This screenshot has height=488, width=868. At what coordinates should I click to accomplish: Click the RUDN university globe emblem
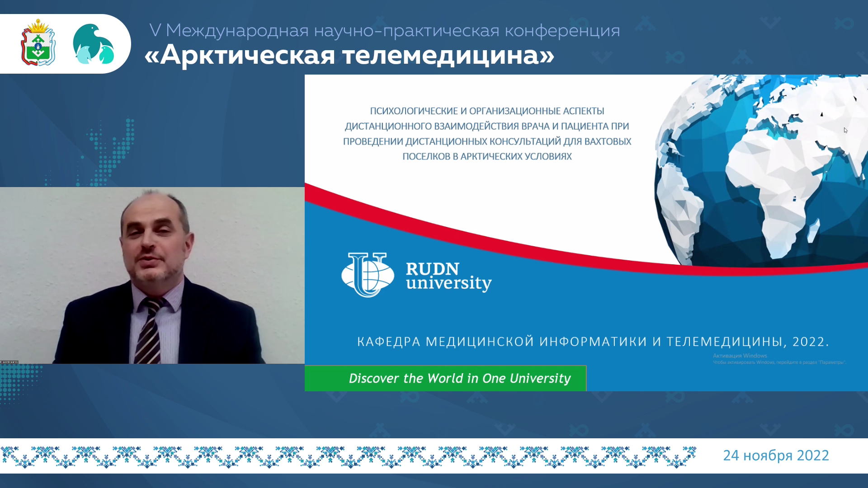pos(367,274)
